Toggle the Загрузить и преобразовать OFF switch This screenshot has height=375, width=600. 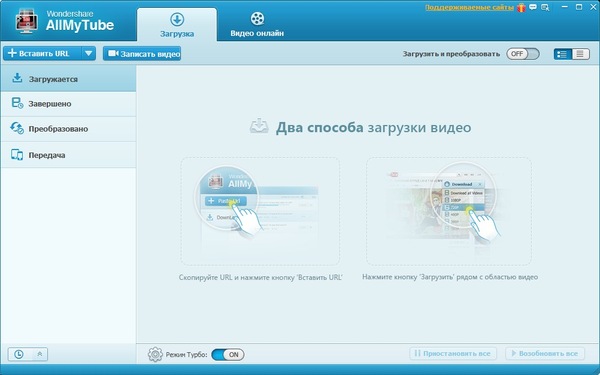click(523, 54)
